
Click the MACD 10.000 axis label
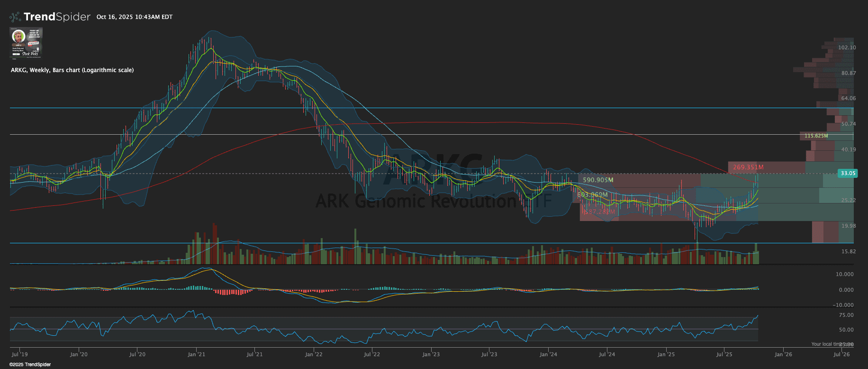pyautogui.click(x=844, y=275)
